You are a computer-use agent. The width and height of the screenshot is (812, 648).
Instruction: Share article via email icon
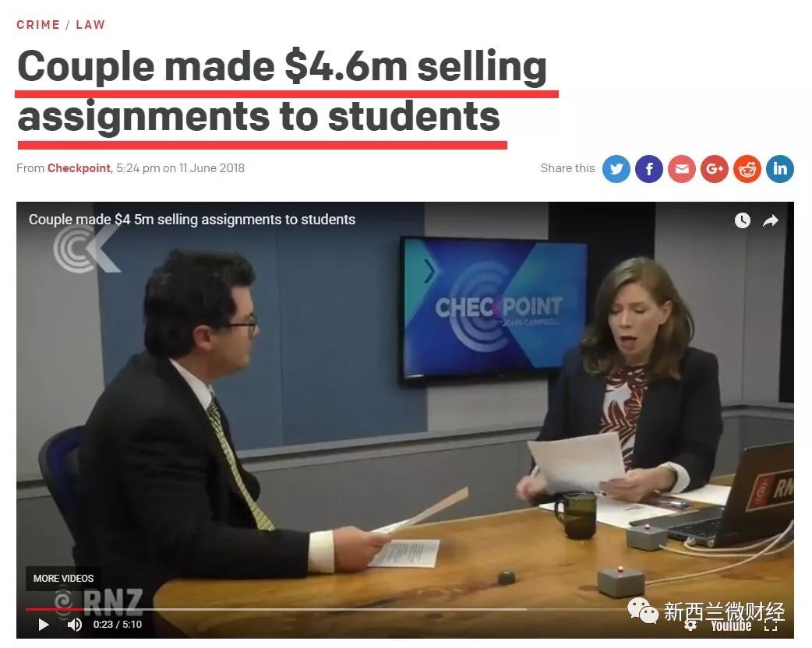pyautogui.click(x=682, y=169)
